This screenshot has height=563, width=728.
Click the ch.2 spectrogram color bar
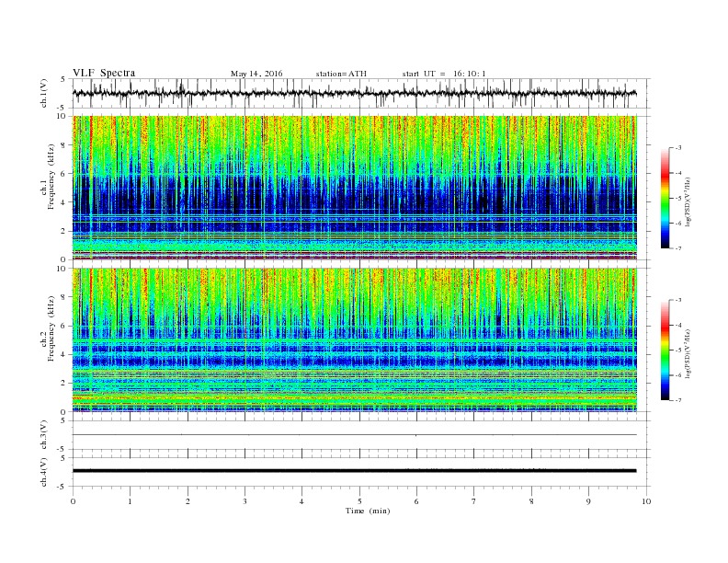[665, 350]
